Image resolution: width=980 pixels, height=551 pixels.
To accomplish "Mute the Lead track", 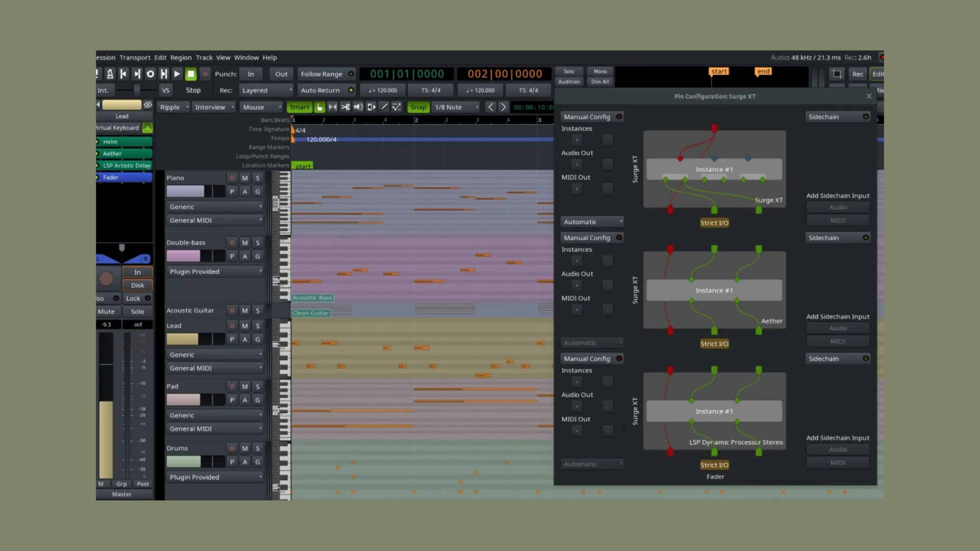I will (x=245, y=326).
